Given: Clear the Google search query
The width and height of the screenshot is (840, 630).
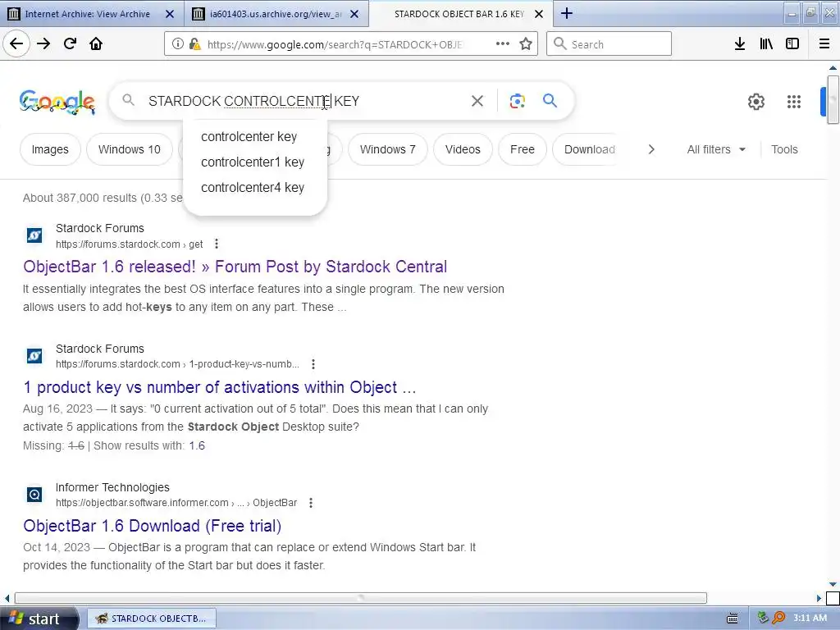Looking at the screenshot, I should point(477,101).
